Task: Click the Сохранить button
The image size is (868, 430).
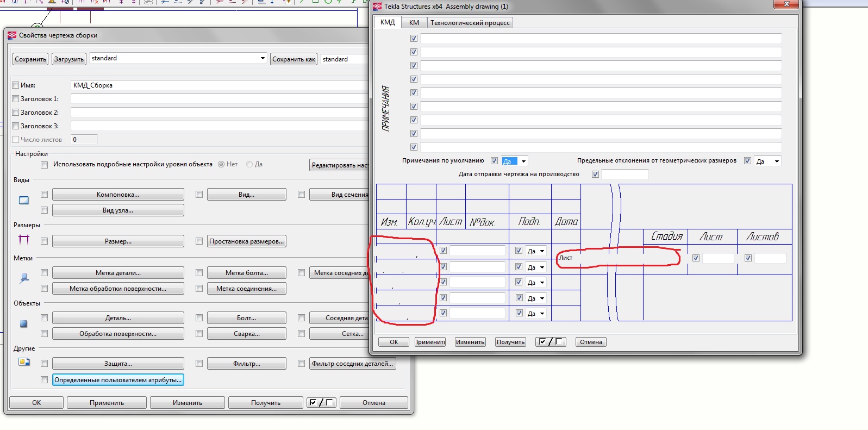Action: [x=30, y=59]
